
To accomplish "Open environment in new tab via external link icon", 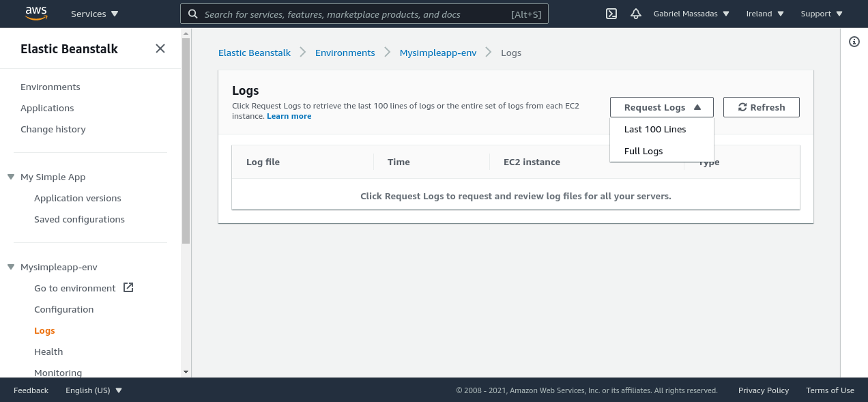I will click(x=128, y=287).
